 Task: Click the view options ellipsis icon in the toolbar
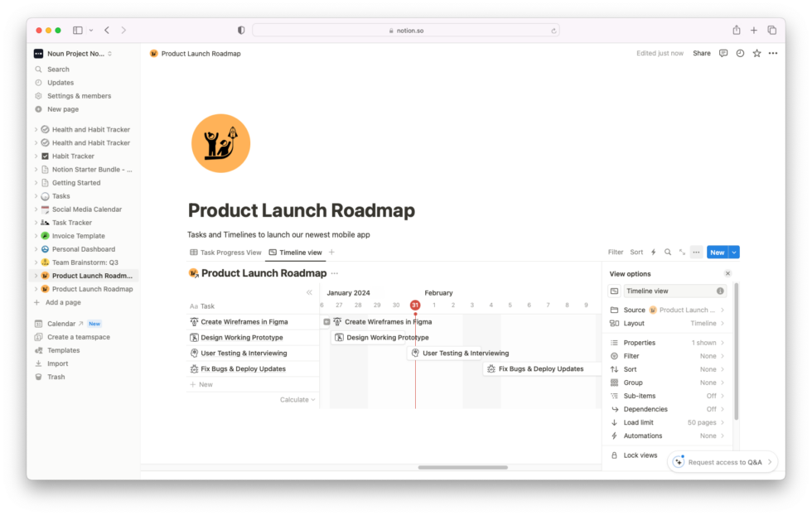click(x=694, y=252)
